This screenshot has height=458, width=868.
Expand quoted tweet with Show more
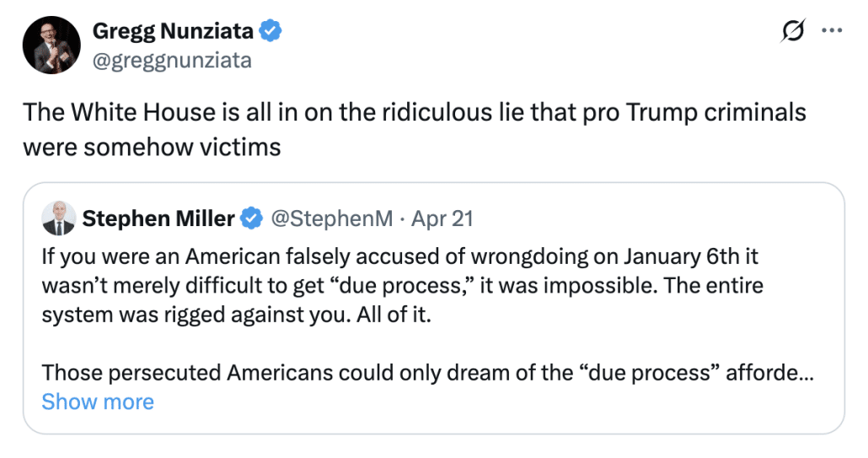pyautogui.click(x=98, y=401)
